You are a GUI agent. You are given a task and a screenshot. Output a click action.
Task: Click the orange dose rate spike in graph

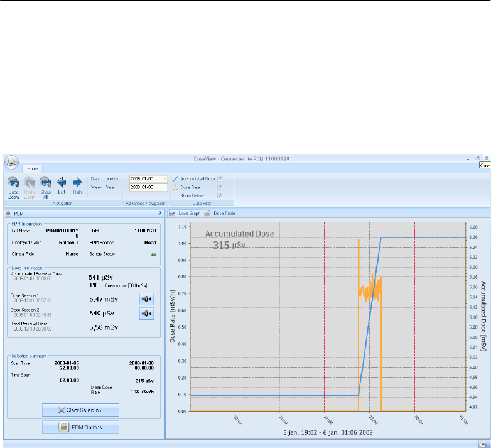(x=359, y=251)
